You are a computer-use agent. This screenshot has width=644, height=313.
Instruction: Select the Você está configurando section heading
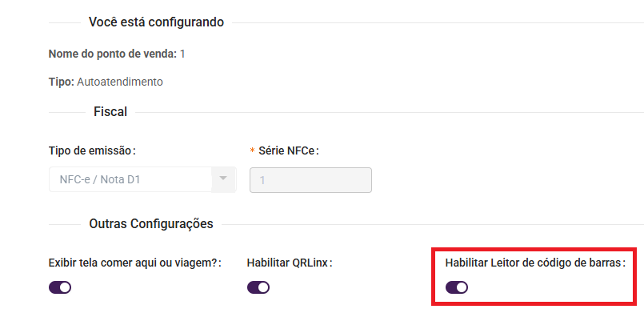pyautogui.click(x=156, y=22)
